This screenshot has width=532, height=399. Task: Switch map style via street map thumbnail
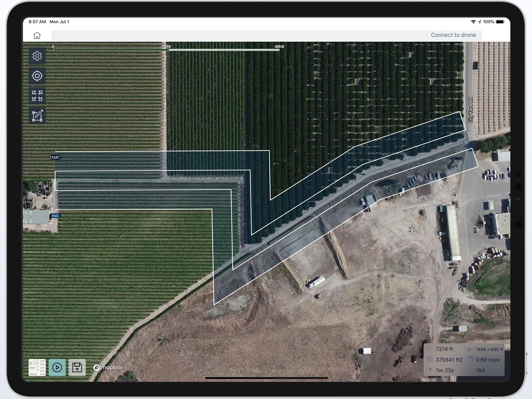pos(37,367)
